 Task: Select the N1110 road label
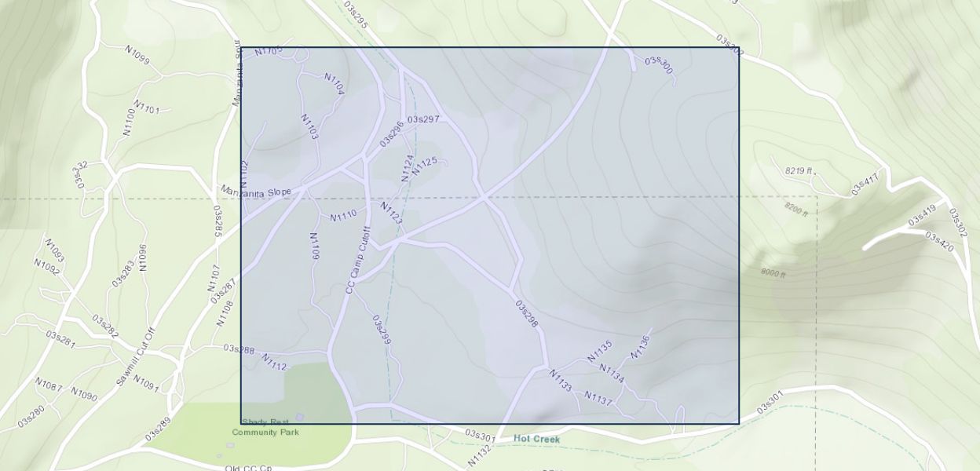[343, 215]
